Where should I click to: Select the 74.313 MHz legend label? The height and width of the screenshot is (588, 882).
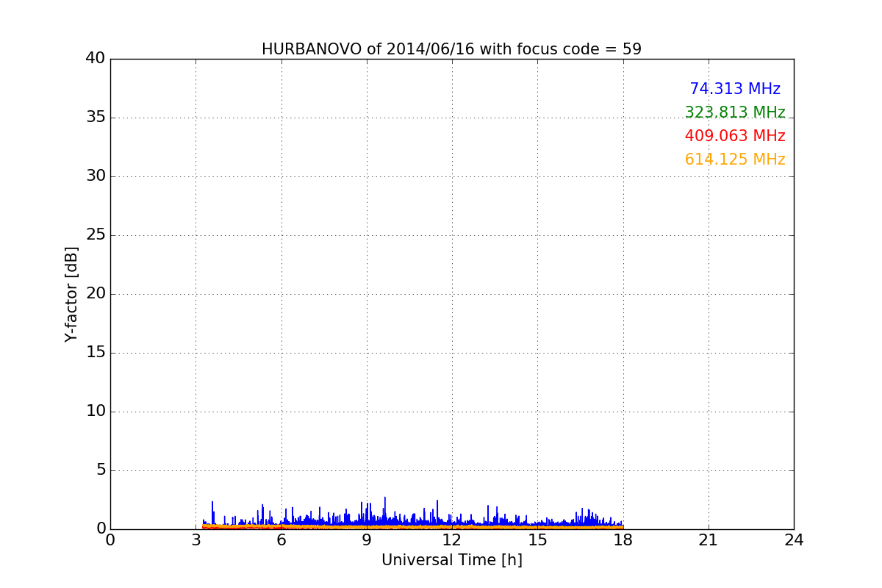[x=735, y=89]
